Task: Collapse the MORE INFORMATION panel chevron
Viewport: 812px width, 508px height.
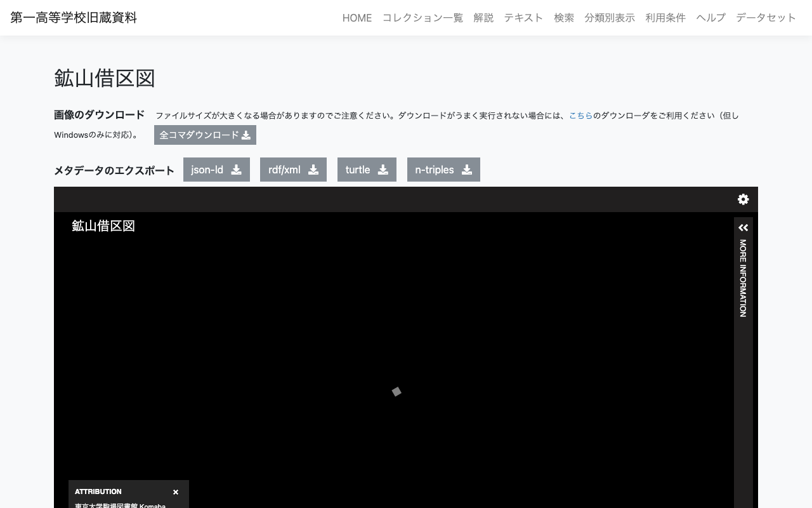Action: click(x=743, y=227)
